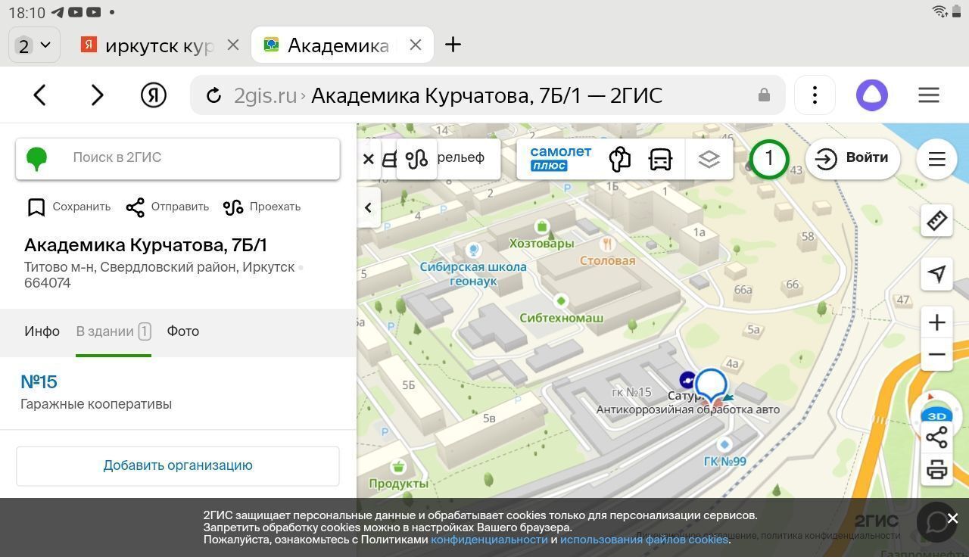The height and width of the screenshot is (560, 969).
Task: Click the selected location pin on map
Action: click(x=711, y=384)
